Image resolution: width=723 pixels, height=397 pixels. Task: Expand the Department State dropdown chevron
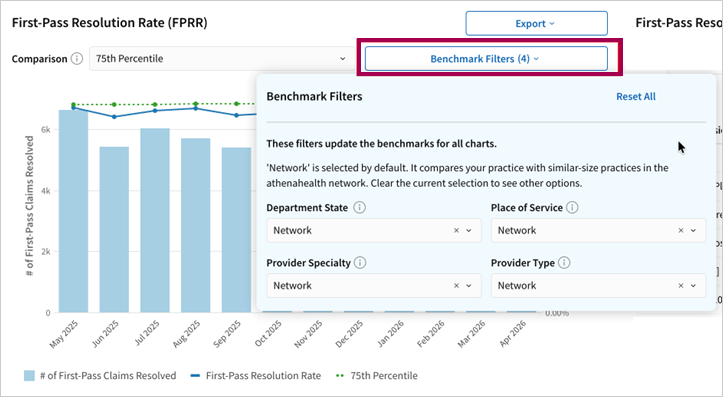click(469, 231)
